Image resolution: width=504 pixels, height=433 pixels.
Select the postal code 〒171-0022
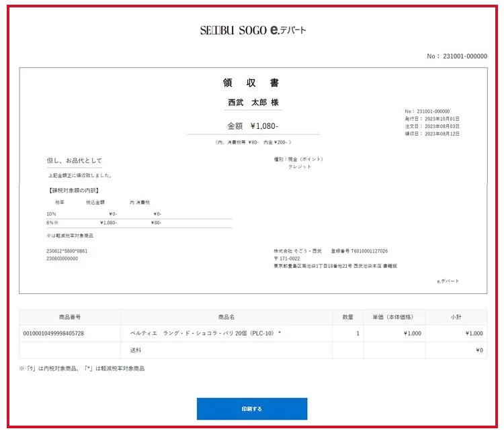[287, 258]
